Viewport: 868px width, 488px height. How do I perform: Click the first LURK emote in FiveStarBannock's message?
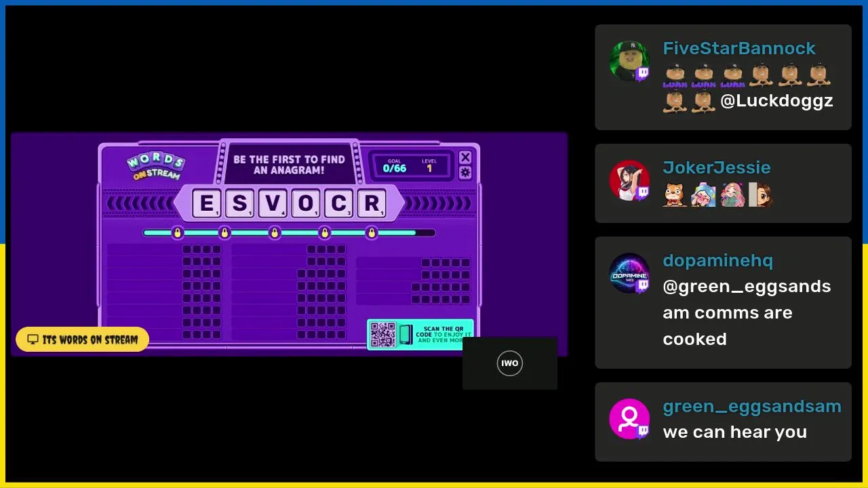click(675, 76)
